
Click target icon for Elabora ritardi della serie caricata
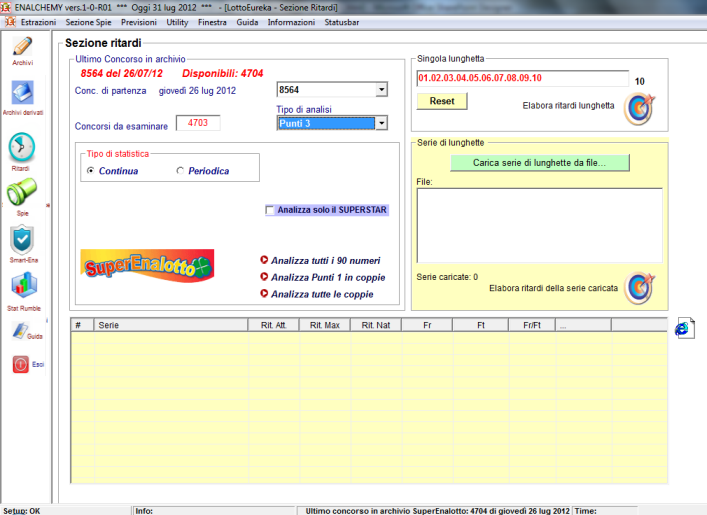tap(639, 288)
